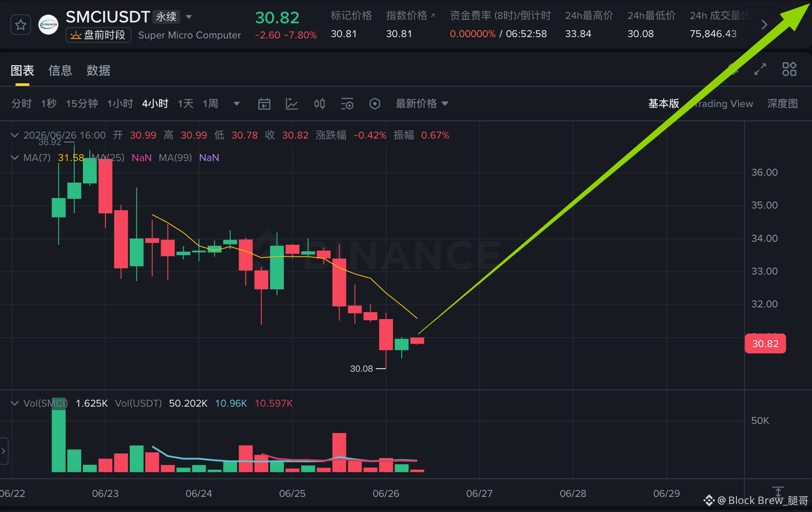Click the current price tag 30.82
812x512 pixels.
pos(765,344)
